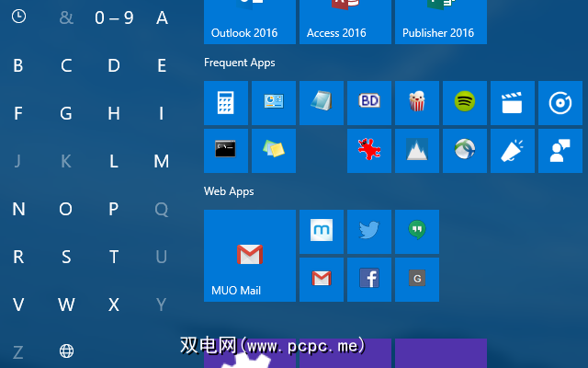Image resolution: width=588 pixels, height=368 pixels.
Task: Select letter W in the index
Action: [x=66, y=305]
